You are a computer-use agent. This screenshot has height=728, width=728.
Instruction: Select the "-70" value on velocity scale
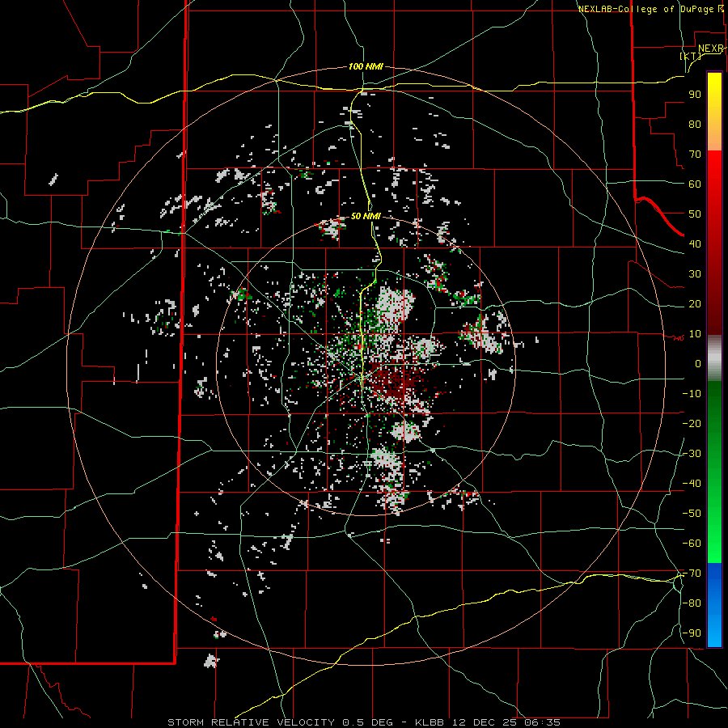pos(692,574)
